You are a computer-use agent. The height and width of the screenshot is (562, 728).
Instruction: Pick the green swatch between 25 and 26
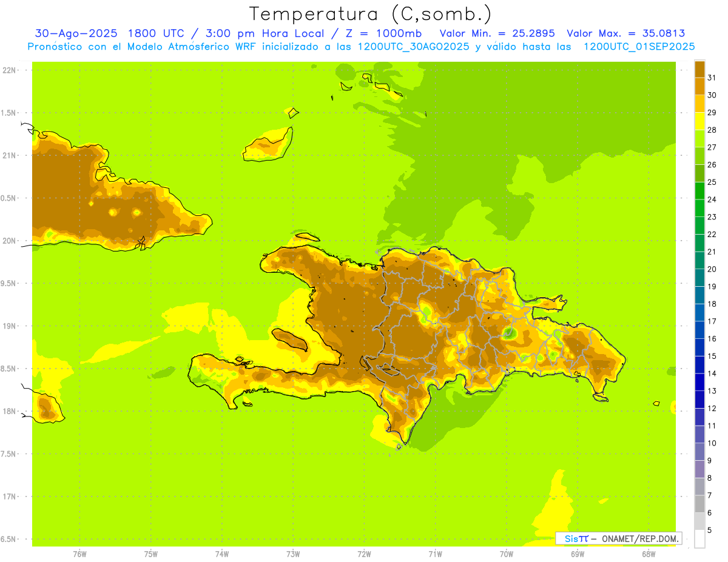(x=699, y=173)
